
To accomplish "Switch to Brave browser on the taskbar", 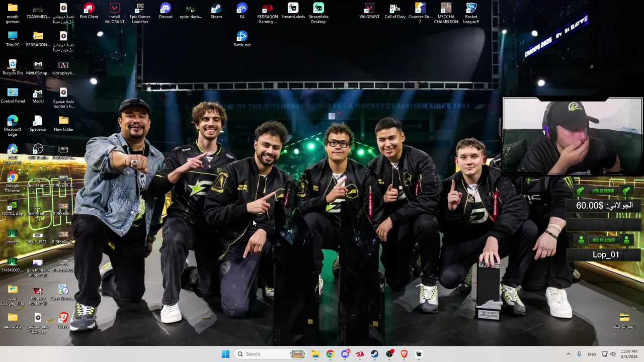I will [404, 354].
